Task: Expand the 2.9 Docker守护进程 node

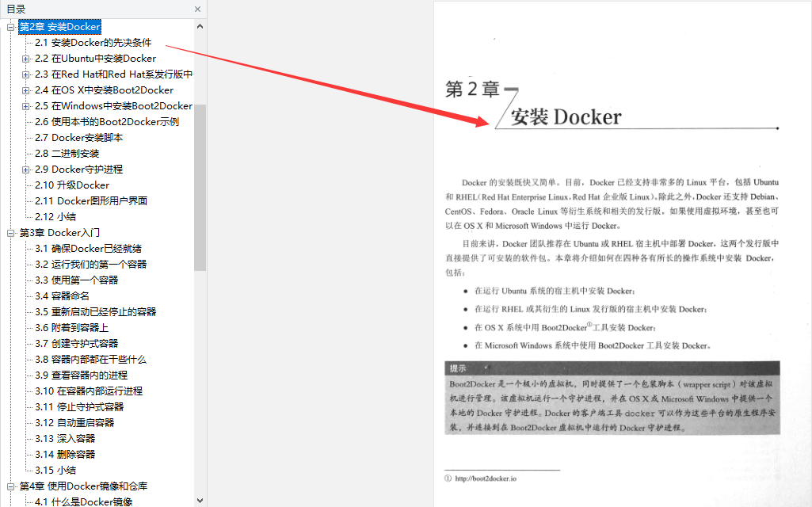Action: (25, 170)
